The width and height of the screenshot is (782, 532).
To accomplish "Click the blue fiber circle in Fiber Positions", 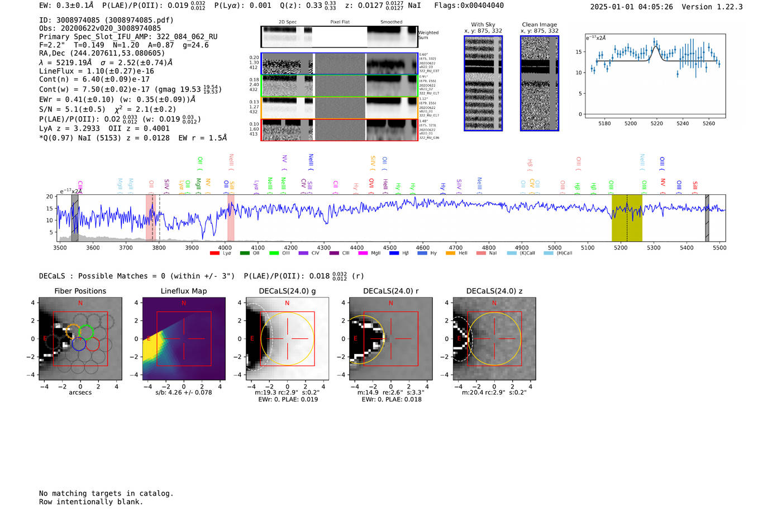I will click(79, 343).
